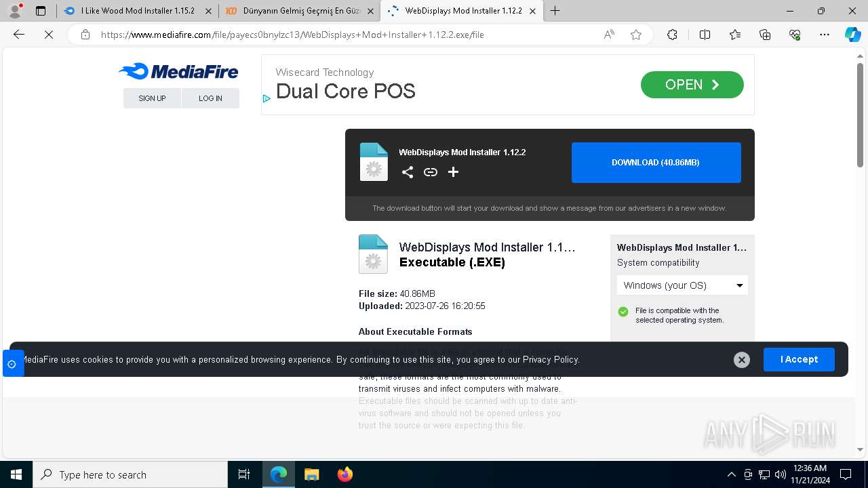This screenshot has height=488, width=868.
Task: Add this page to favorites with star icon
Action: pos(636,35)
